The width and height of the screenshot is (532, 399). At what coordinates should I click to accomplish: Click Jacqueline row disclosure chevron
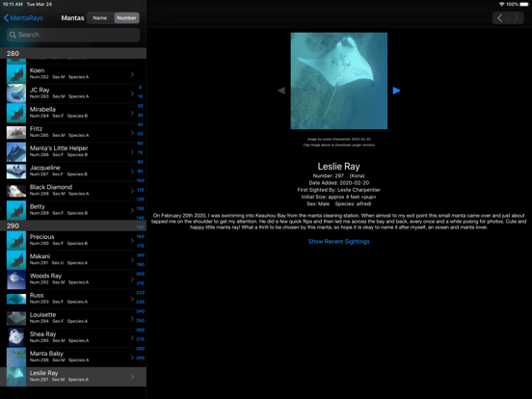[x=132, y=172]
